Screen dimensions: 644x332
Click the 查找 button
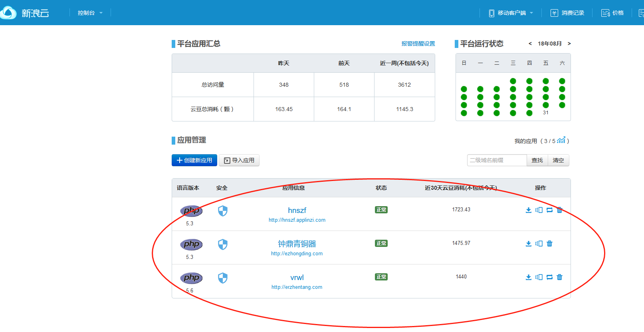click(537, 160)
